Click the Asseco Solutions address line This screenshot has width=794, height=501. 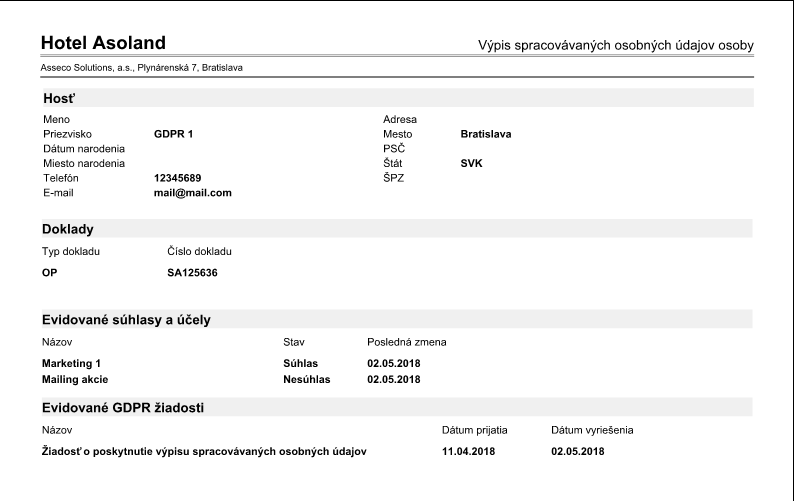(141, 68)
